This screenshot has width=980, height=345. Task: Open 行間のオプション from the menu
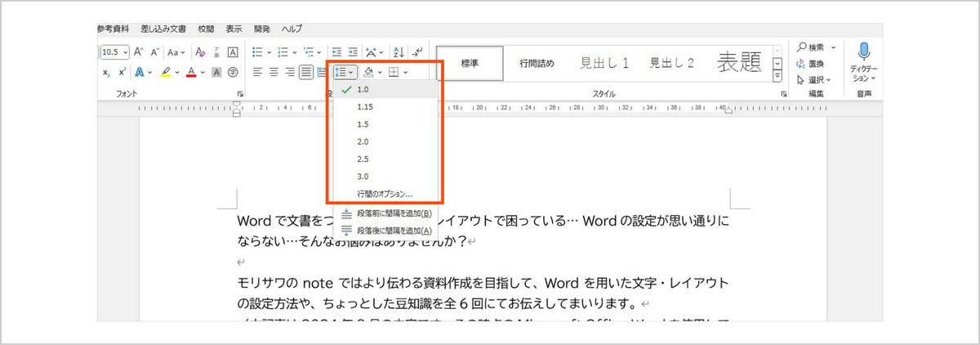coord(385,195)
